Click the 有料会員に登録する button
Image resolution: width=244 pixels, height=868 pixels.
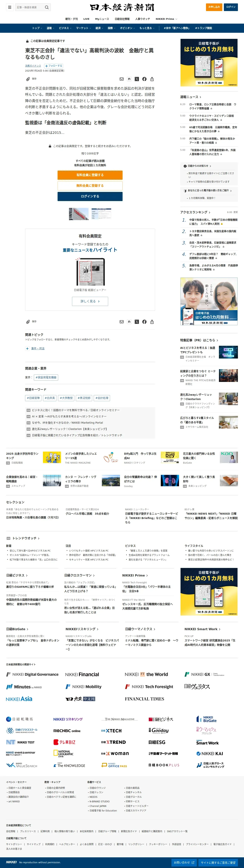coord(90,175)
